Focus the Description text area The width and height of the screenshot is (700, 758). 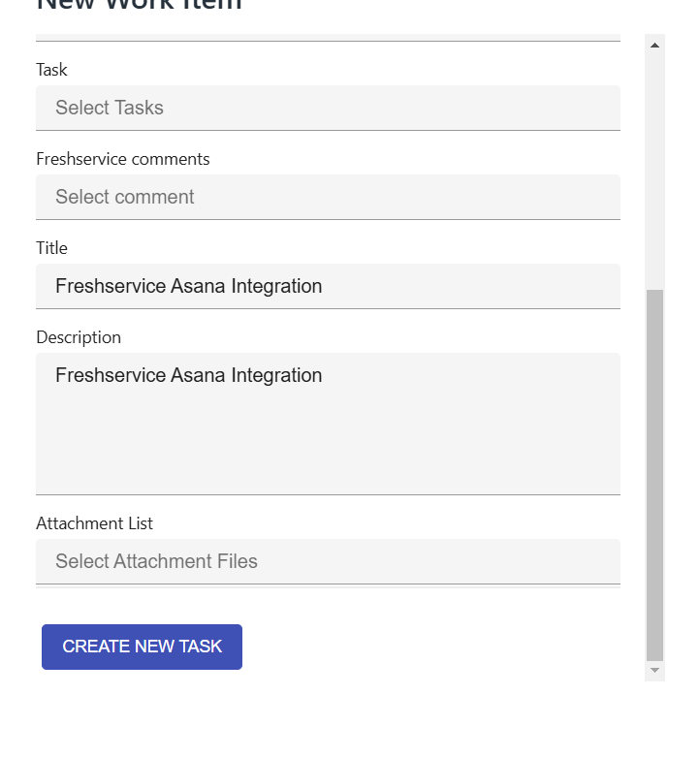click(x=328, y=424)
